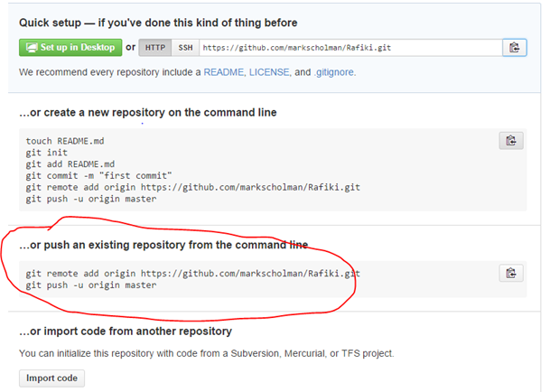
Task: Open the README link
Action: point(224,72)
